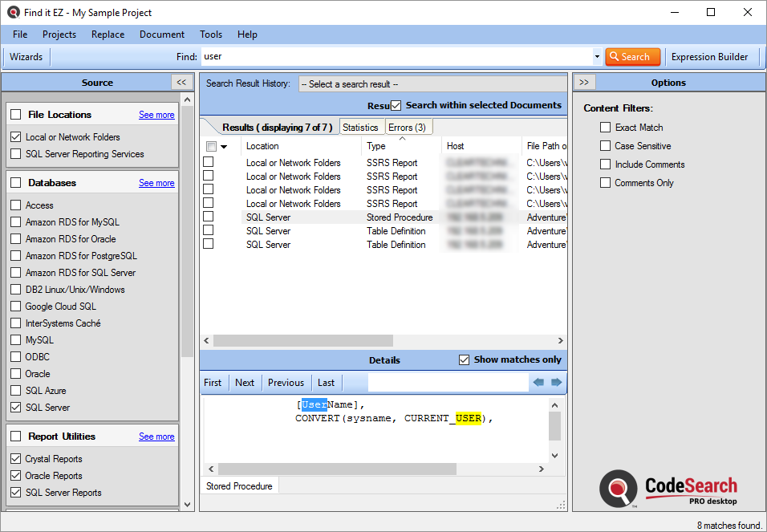This screenshot has width=767, height=532.
Task: Select the Stored Procedure details tab
Action: tap(239, 486)
